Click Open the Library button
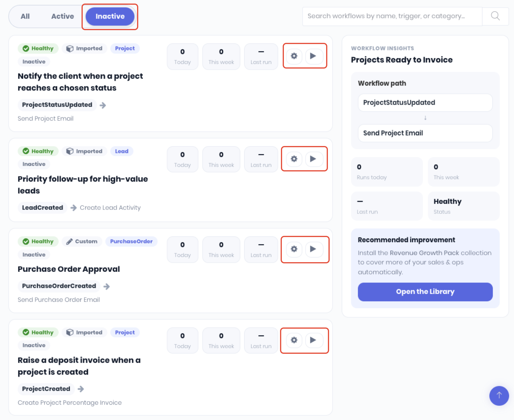 (x=425, y=292)
